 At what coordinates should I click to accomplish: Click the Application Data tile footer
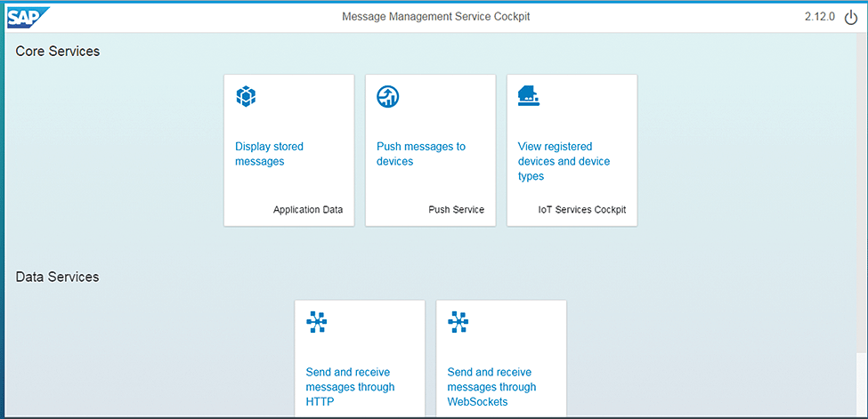[x=307, y=210]
